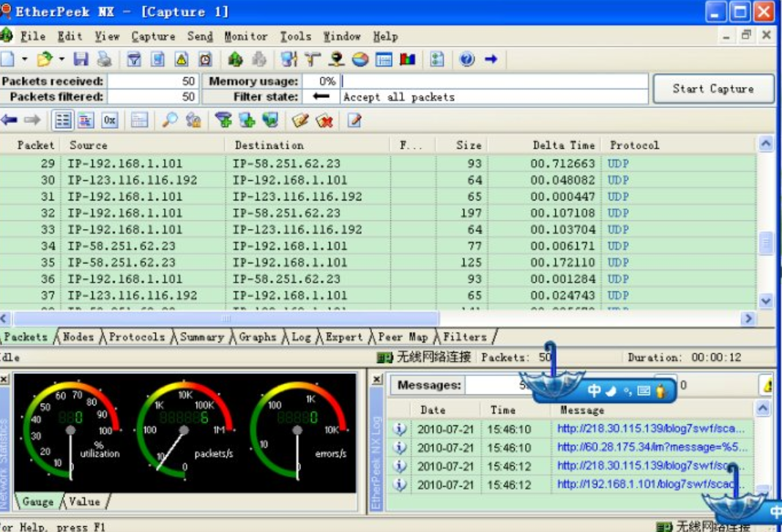Viewport: 782px width, 532px height.
Task: Open the Send menu
Action: click(x=200, y=37)
